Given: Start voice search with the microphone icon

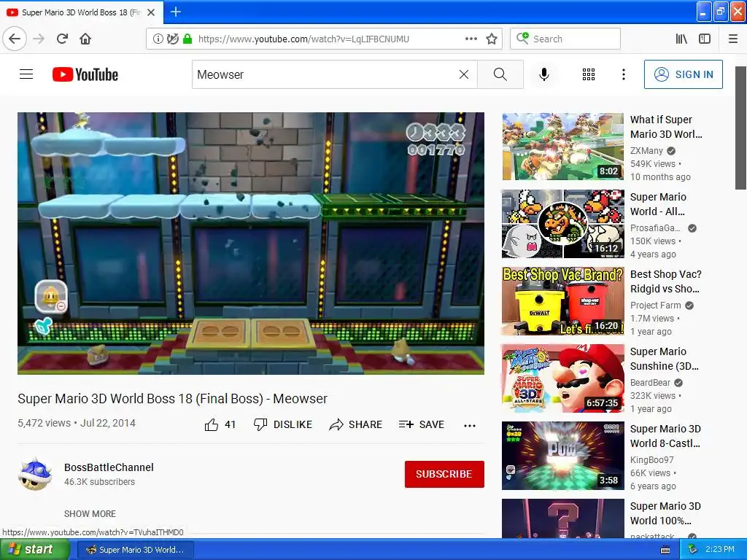Looking at the screenshot, I should [544, 74].
